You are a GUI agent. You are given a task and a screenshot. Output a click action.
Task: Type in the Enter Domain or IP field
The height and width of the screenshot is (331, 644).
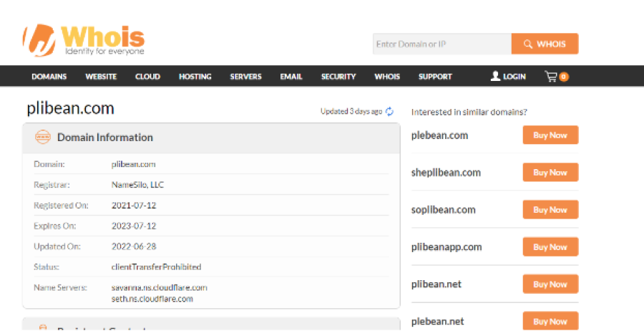click(441, 44)
